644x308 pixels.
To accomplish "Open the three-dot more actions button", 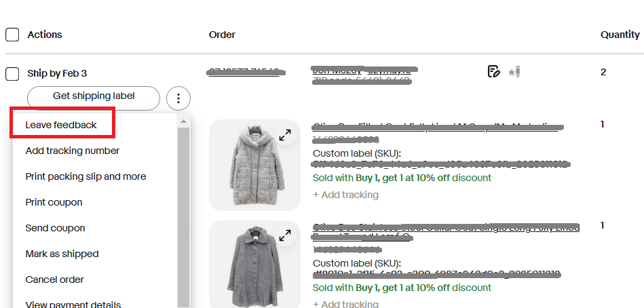I will pos(178,99).
